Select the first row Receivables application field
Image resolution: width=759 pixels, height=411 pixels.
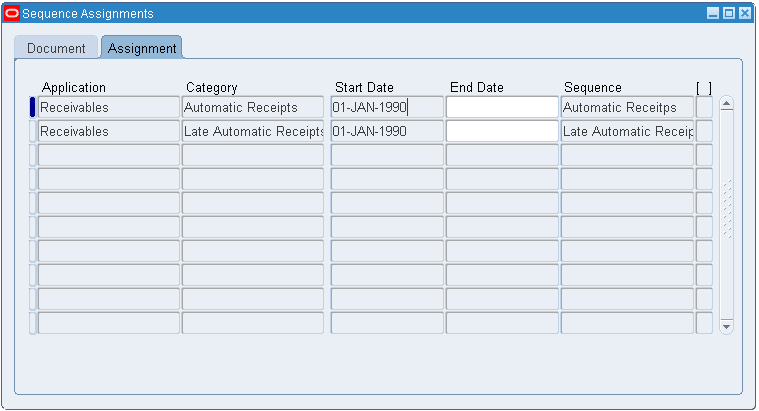pos(108,107)
